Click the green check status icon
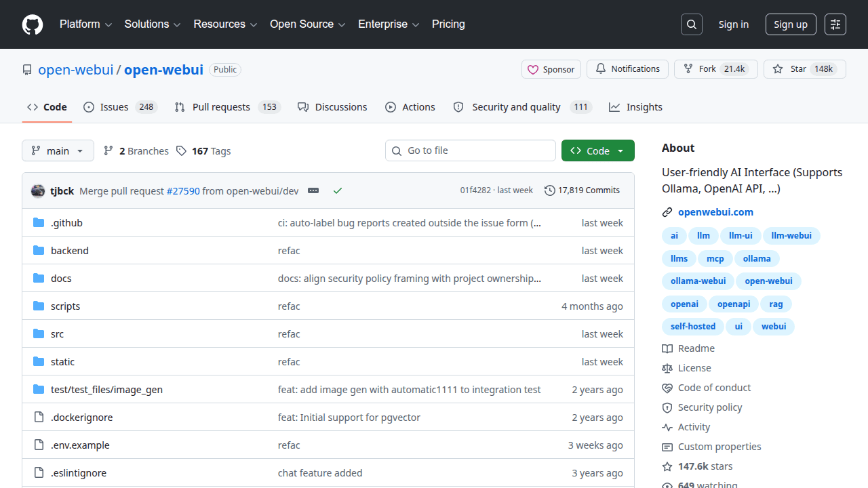This screenshot has width=868, height=488. tap(338, 190)
